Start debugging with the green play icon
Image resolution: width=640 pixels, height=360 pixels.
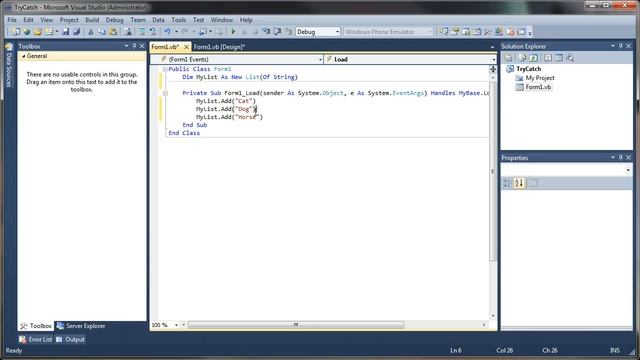(233, 32)
